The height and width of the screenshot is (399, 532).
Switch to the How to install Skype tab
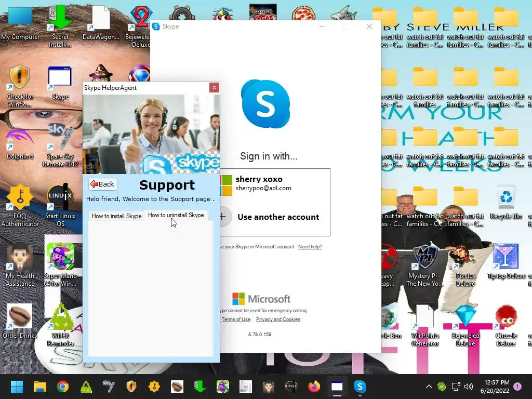116,216
